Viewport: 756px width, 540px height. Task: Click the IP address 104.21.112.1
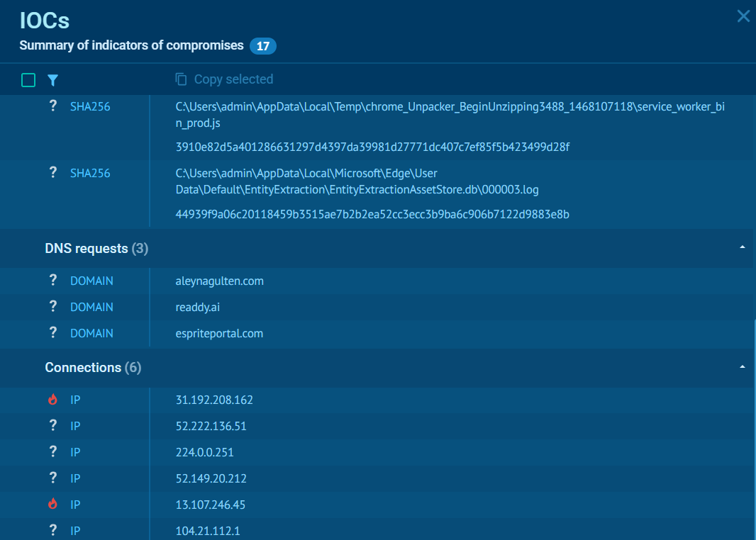(208, 531)
